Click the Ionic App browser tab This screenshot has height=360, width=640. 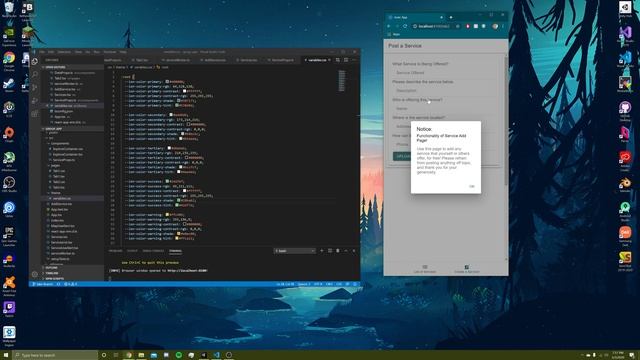415,17
